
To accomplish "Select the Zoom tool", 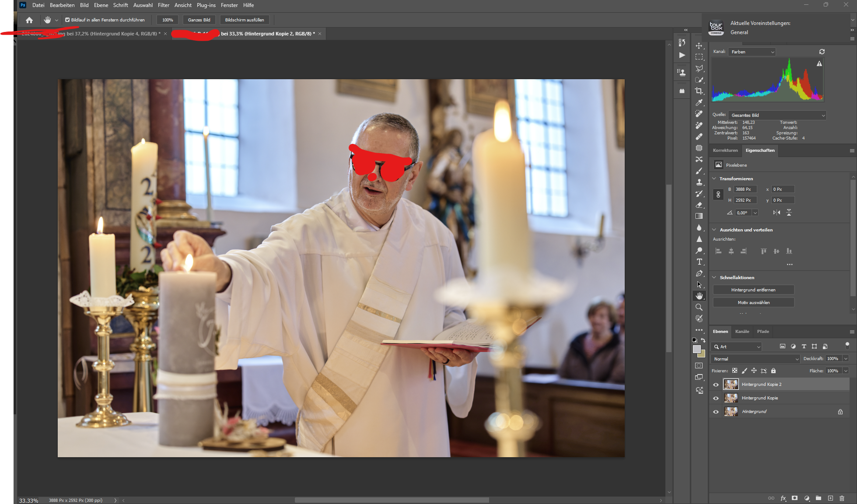I will (699, 307).
